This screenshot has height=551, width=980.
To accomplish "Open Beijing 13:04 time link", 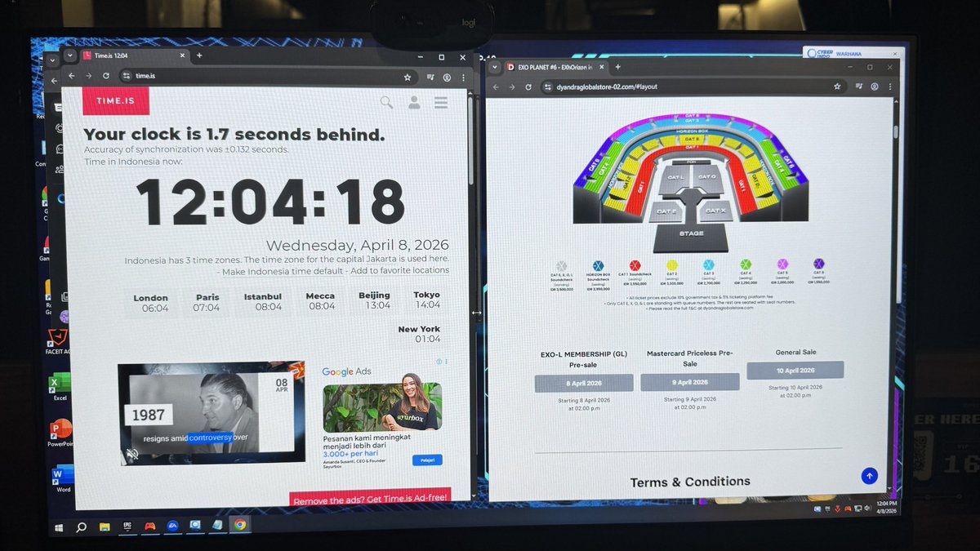I will tap(374, 300).
